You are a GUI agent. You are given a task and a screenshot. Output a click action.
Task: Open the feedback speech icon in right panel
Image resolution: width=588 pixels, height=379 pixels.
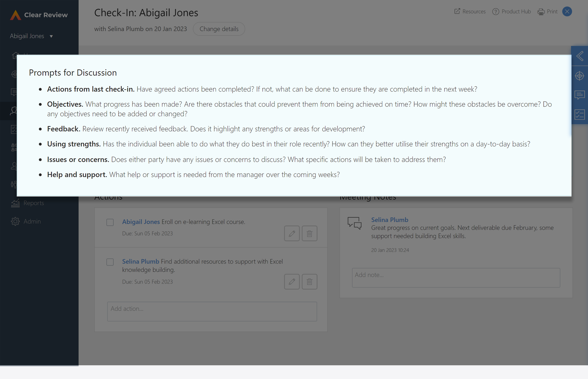pos(580,95)
